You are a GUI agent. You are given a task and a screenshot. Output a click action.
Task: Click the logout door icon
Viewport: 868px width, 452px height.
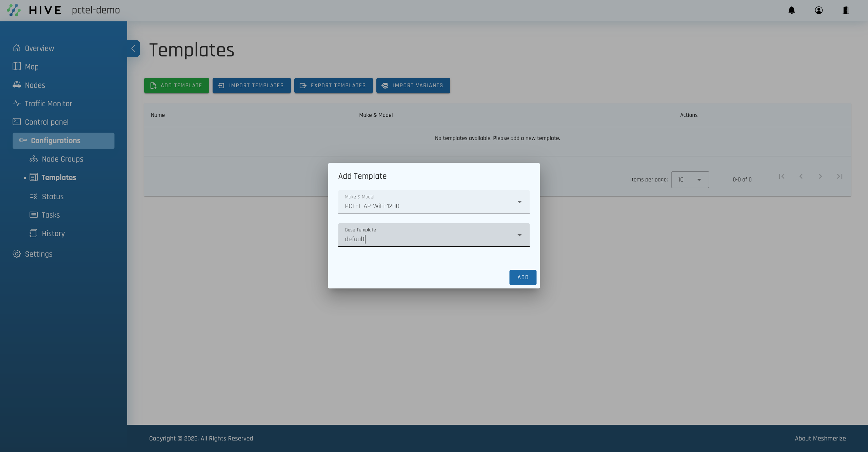[x=846, y=10]
